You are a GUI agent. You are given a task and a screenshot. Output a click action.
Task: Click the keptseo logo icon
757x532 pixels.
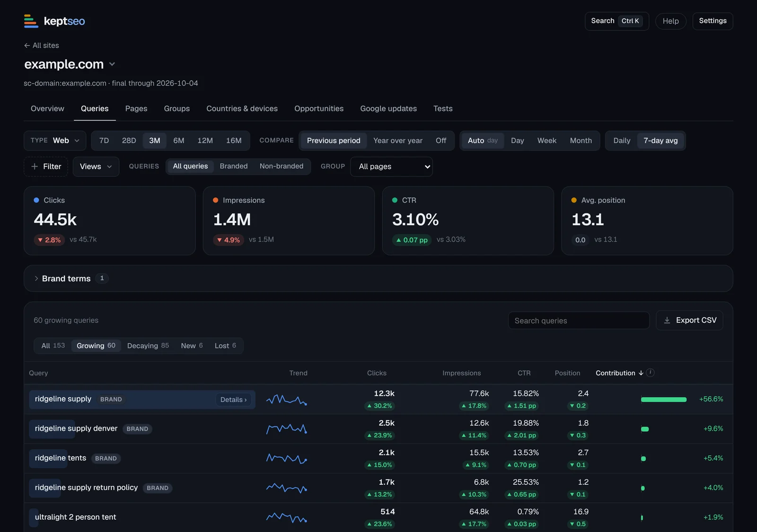coord(31,21)
